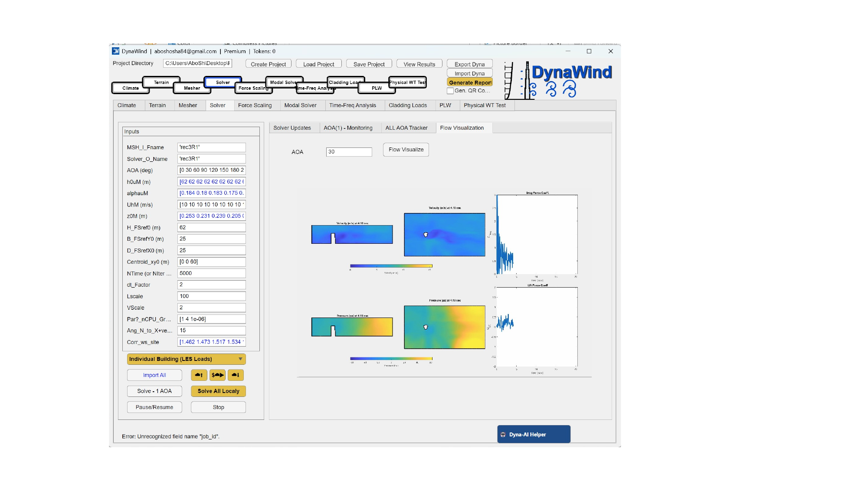The height and width of the screenshot is (488, 868).
Task: Switch to the Time-Freq Analysis tab
Action: 354,105
